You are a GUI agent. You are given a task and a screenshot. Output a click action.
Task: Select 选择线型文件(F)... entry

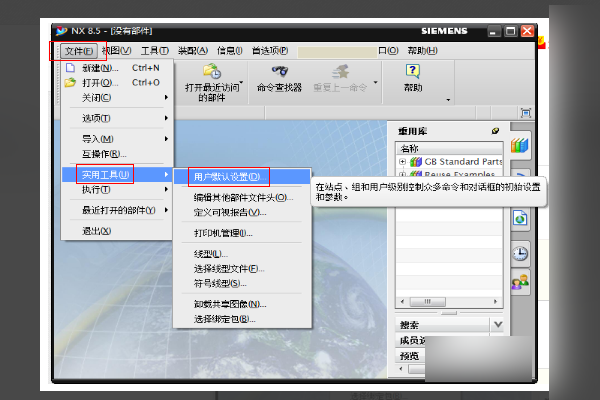pos(242,269)
